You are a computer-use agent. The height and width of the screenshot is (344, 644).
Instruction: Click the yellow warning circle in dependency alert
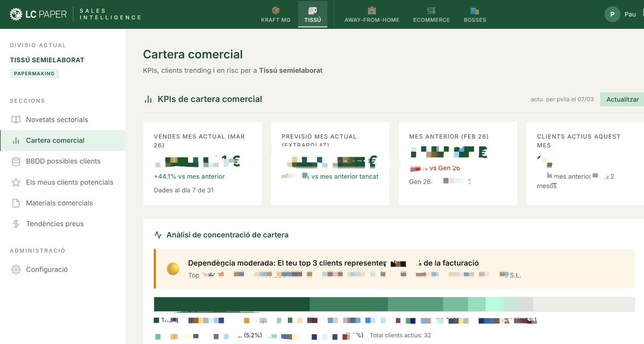(x=173, y=268)
